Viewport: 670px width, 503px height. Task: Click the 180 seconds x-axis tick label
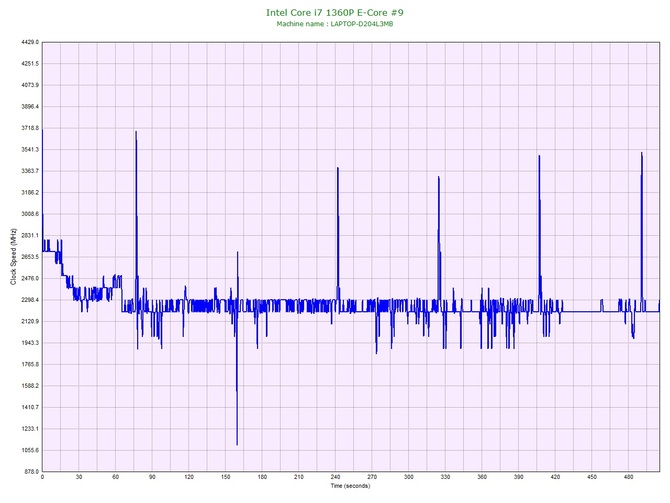[262, 477]
